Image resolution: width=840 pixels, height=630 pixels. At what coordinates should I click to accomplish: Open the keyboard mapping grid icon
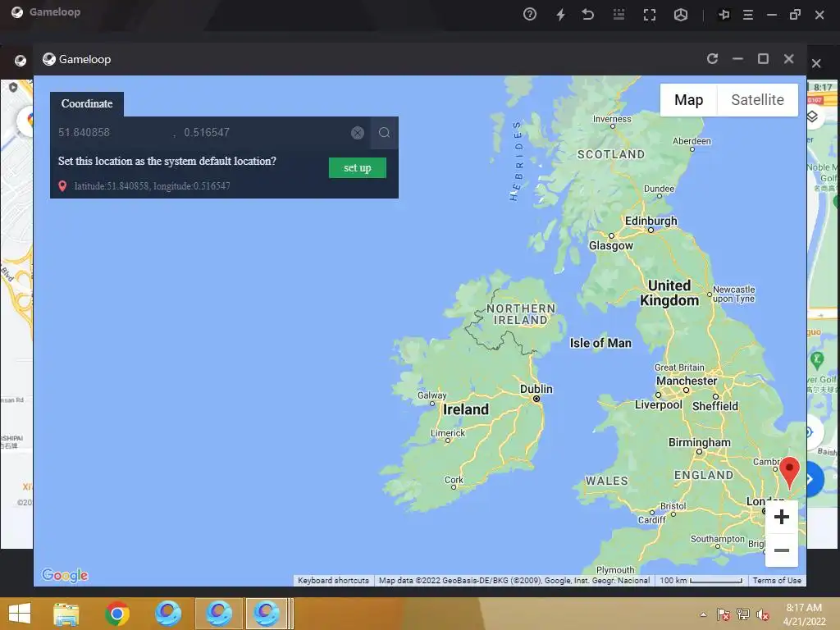pyautogui.click(x=619, y=15)
